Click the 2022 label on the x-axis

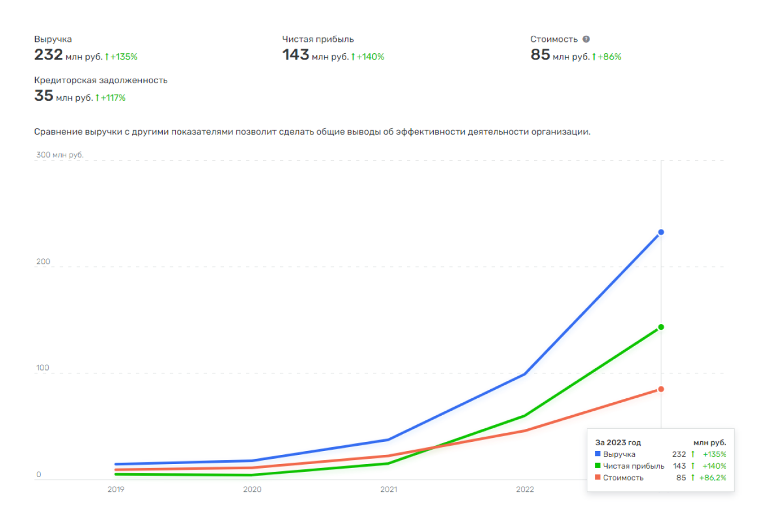(525, 490)
